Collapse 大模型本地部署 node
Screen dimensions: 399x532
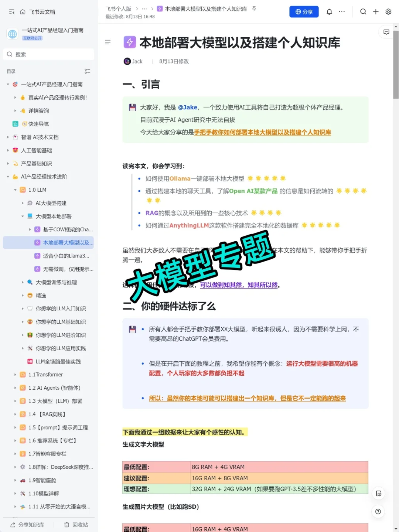pos(23,216)
